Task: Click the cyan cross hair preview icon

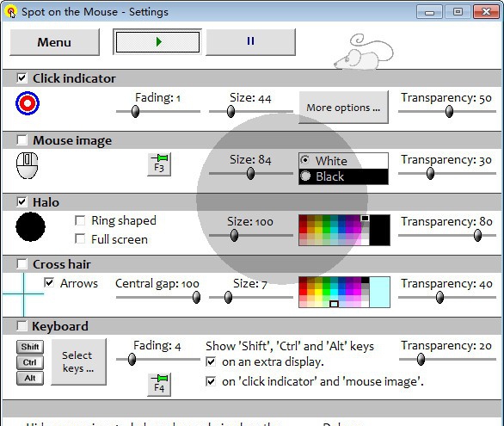Action: click(x=23, y=294)
